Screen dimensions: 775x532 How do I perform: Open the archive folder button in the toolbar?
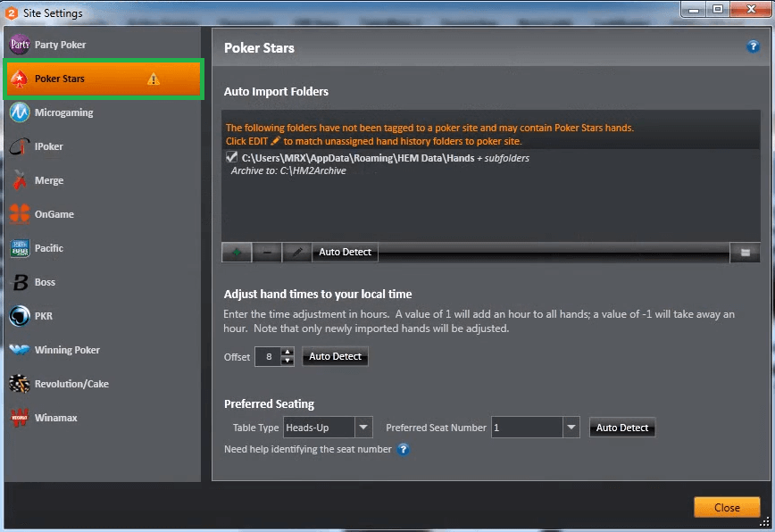click(745, 253)
